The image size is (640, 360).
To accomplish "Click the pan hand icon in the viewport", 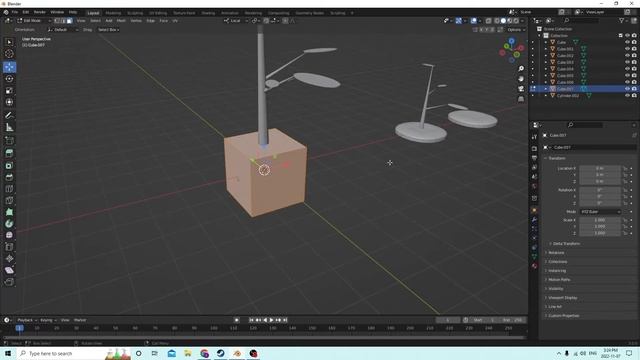I will [x=521, y=78].
